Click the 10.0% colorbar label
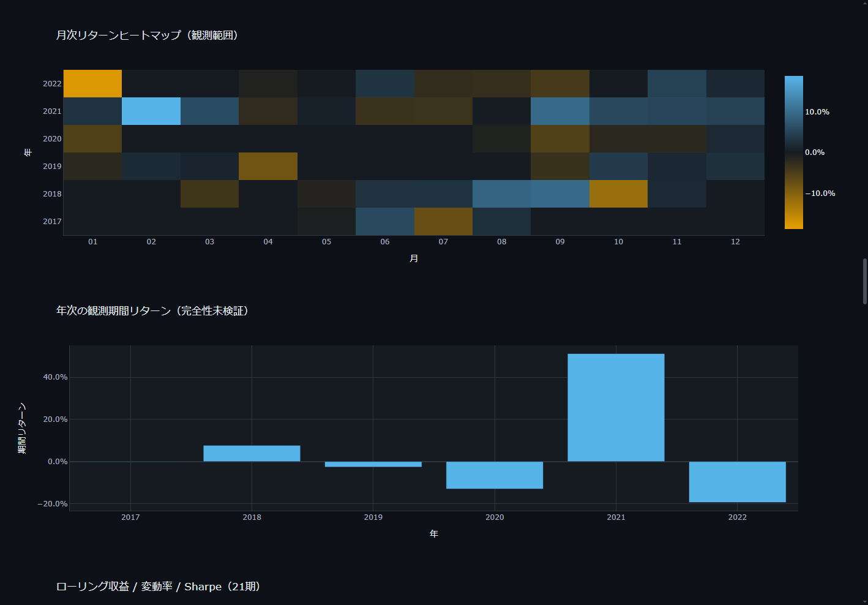The height and width of the screenshot is (605, 868). pos(817,112)
